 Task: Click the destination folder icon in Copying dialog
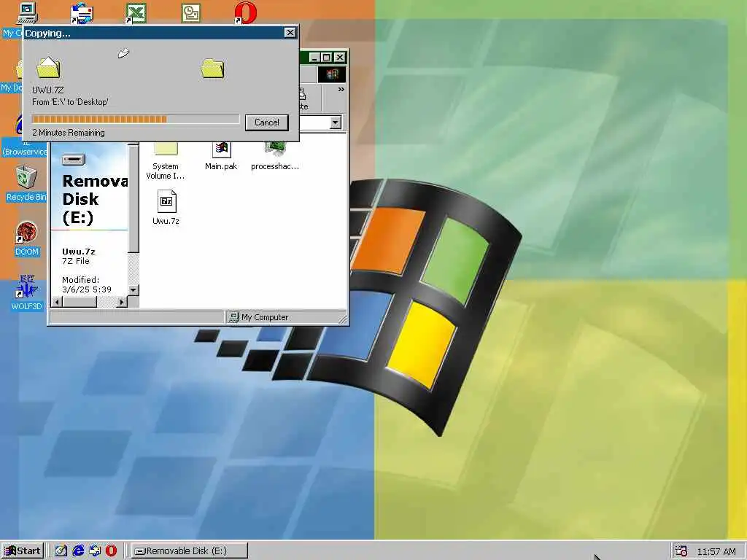[x=212, y=68]
